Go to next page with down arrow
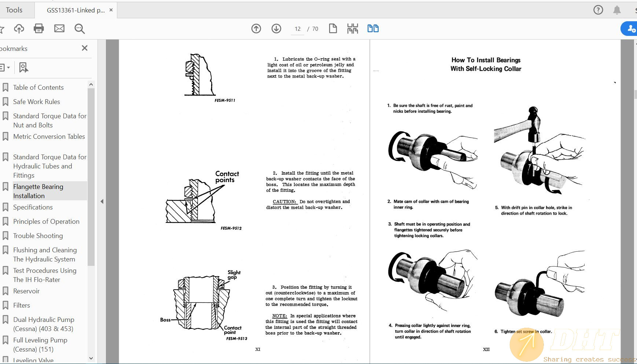Screen dimensions: 637x364 click(x=276, y=29)
